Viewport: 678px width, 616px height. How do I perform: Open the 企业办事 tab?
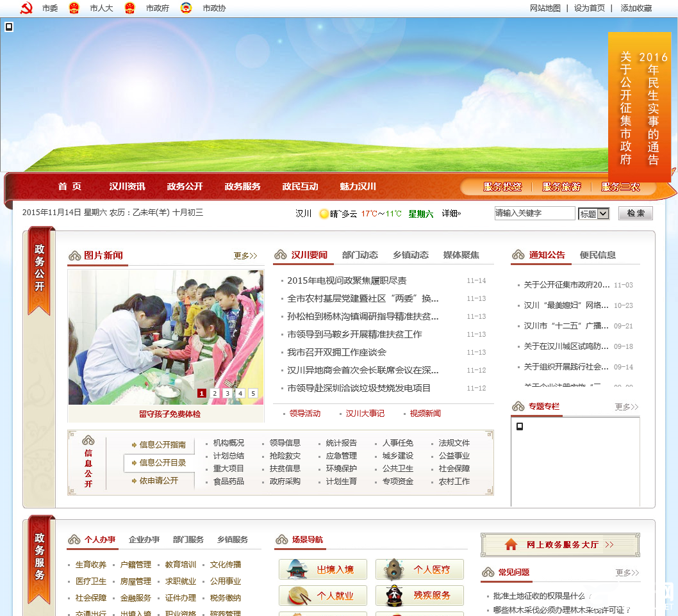point(145,540)
